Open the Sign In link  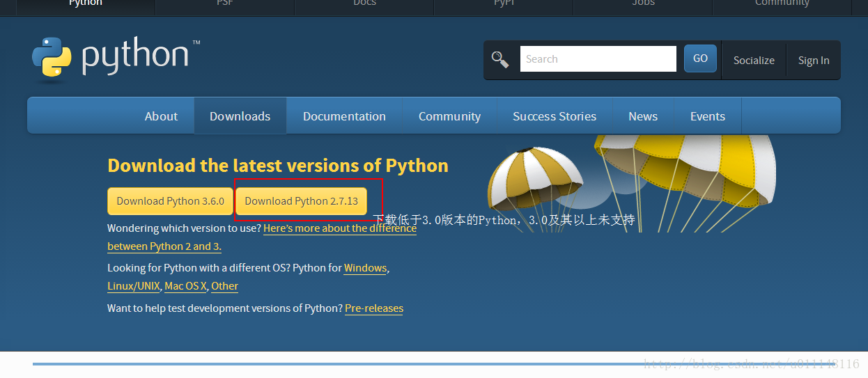click(x=814, y=61)
